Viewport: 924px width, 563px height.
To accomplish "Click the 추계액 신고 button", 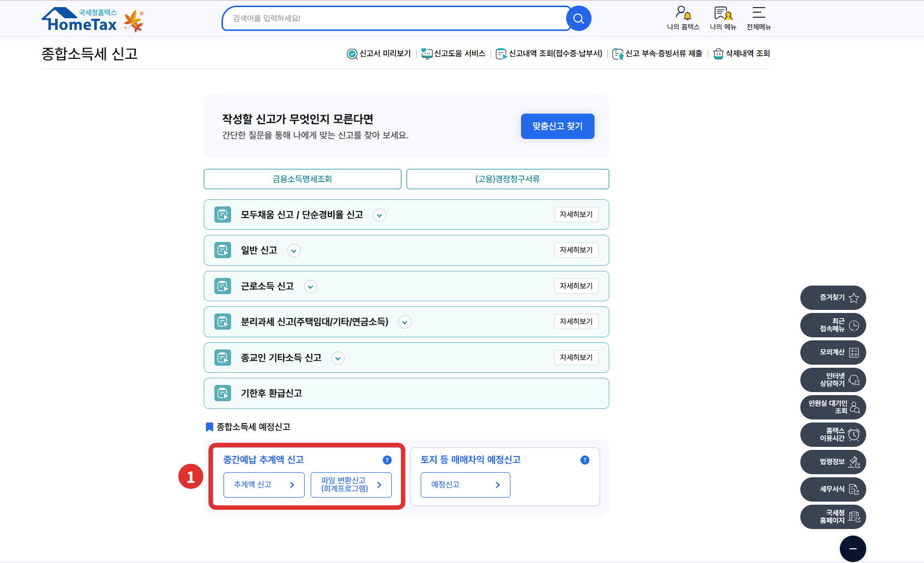I will [x=264, y=485].
